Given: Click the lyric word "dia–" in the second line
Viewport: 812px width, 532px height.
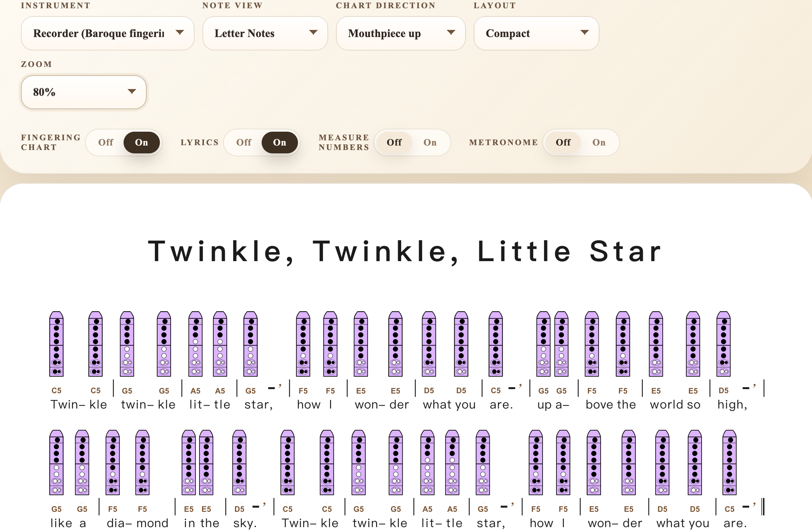Looking at the screenshot, I should click(x=119, y=523).
